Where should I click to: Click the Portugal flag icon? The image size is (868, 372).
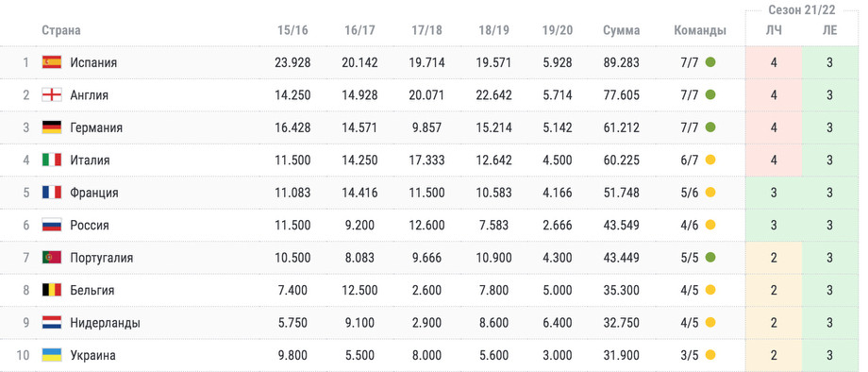click(52, 258)
